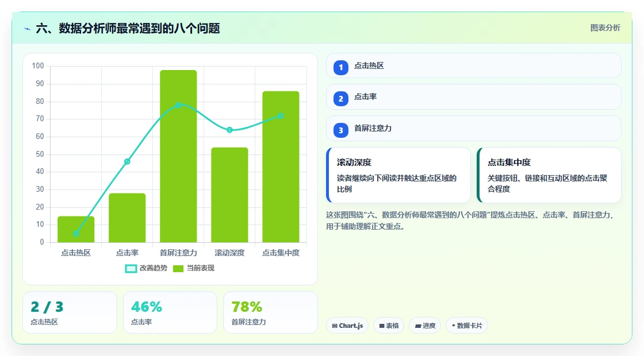Click the 点击热区 green bar in chart

(76, 229)
